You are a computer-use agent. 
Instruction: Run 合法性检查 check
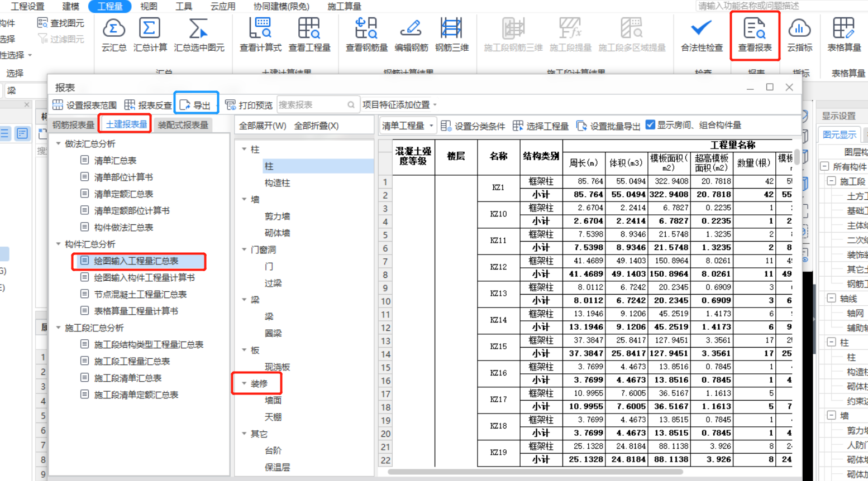(x=702, y=35)
